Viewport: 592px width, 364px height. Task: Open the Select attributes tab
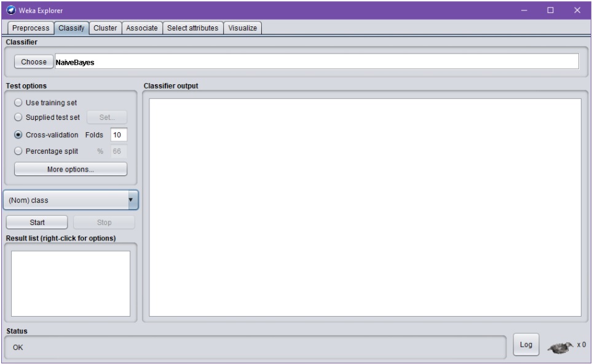coord(192,28)
